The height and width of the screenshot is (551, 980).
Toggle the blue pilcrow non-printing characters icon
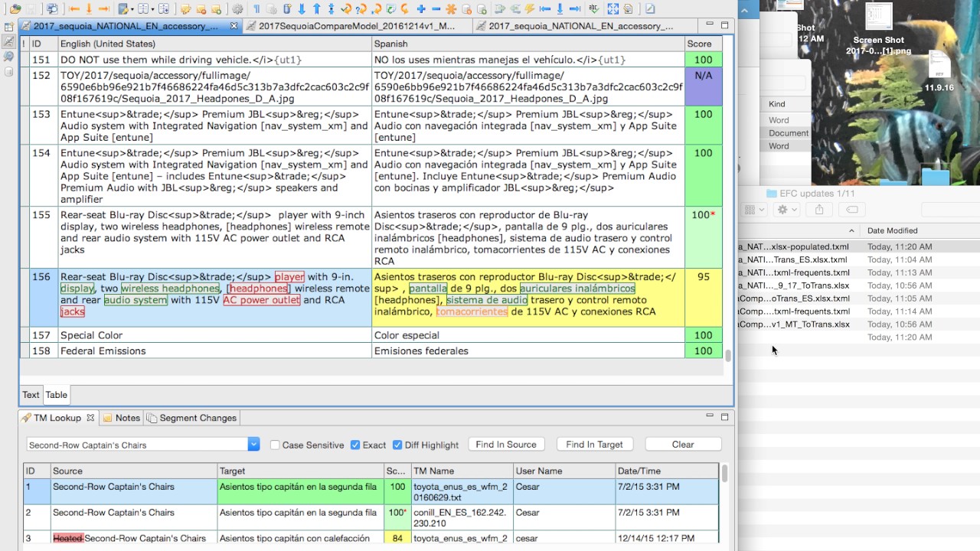click(x=256, y=9)
